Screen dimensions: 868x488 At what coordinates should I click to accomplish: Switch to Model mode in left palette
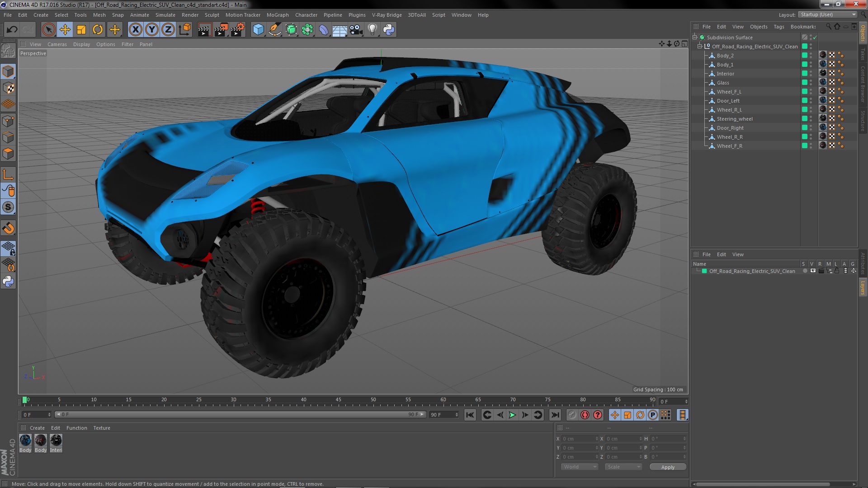[x=8, y=72]
